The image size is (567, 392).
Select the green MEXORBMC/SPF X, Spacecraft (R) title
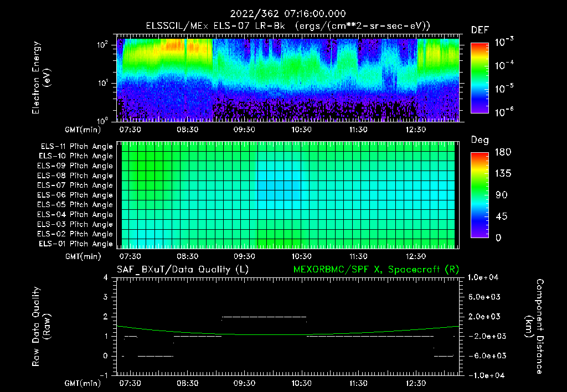tap(376, 270)
